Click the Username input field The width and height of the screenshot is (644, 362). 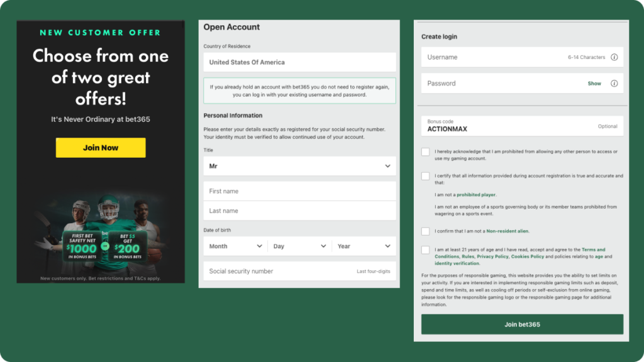coord(522,57)
